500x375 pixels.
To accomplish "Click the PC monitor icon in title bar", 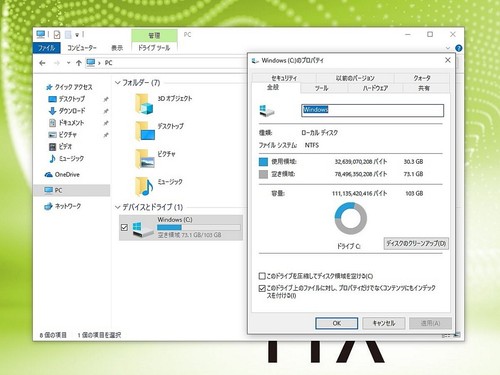I will (x=41, y=34).
